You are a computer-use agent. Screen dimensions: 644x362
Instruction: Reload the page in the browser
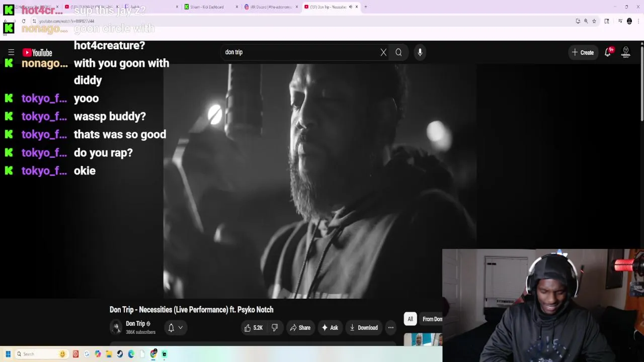click(24, 21)
